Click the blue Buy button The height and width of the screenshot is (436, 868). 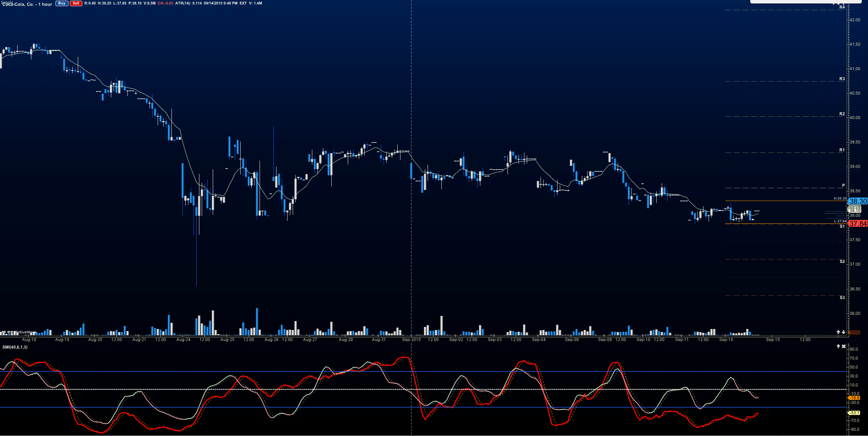pos(62,3)
